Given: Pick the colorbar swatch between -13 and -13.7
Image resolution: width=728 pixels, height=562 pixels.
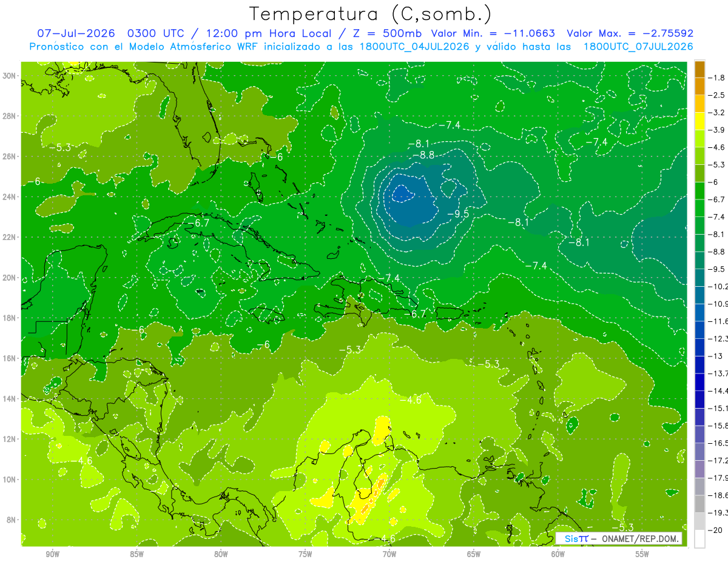Looking at the screenshot, I should (x=699, y=365).
